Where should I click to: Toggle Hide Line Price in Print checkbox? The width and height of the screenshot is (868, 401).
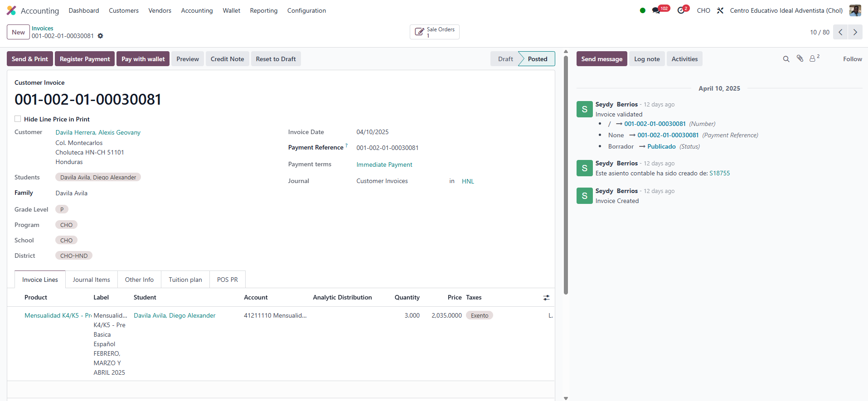(x=18, y=119)
